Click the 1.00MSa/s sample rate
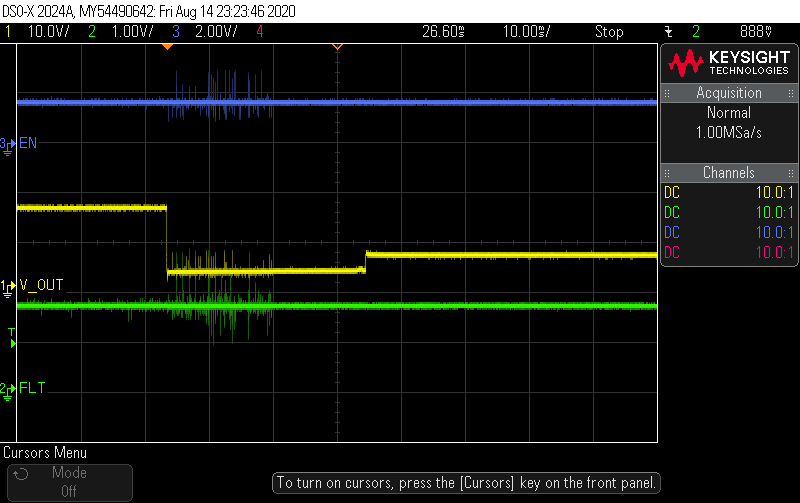 point(729,133)
